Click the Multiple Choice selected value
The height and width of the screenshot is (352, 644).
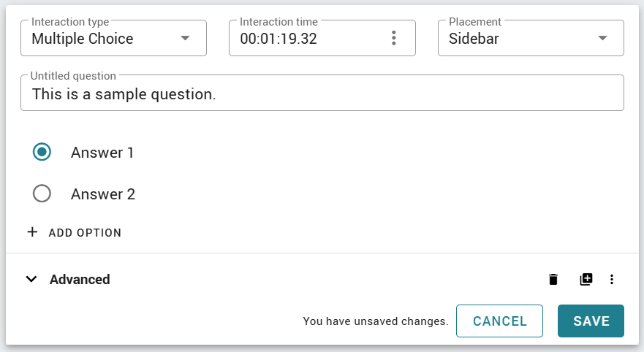83,39
